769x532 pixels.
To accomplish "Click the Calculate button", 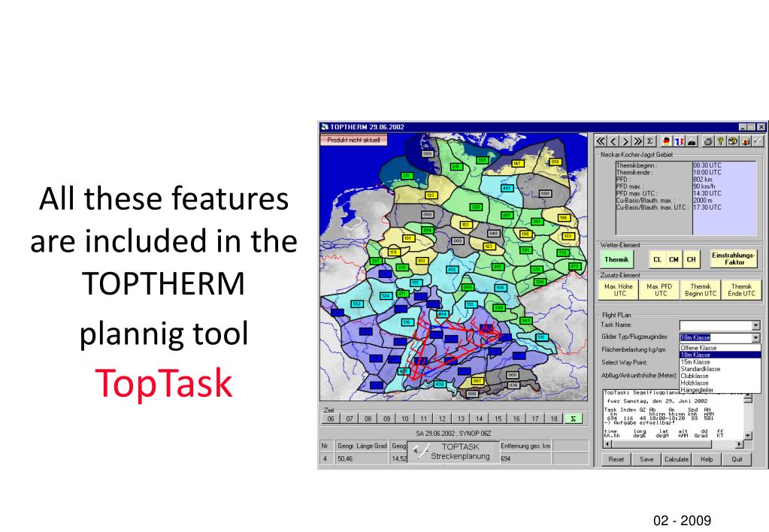I will click(x=677, y=459).
